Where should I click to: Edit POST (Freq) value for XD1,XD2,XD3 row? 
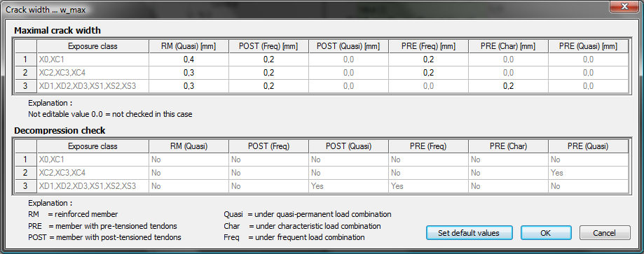268,86
